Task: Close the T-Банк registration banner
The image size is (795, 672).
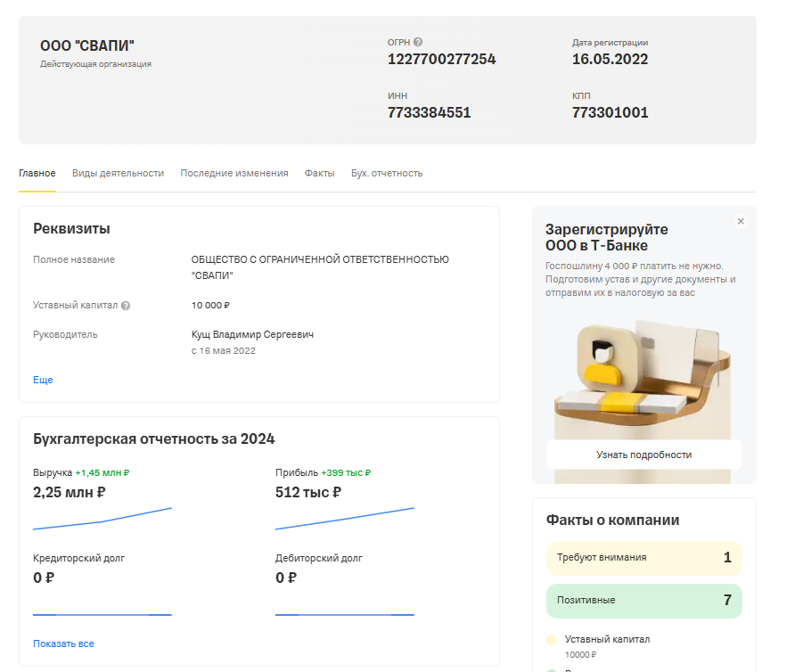Action: pos(741,222)
